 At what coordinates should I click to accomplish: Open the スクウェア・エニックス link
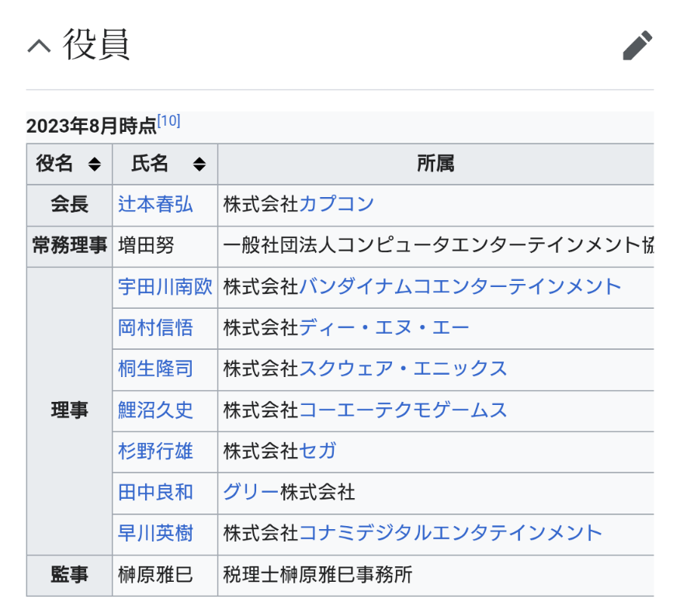click(403, 369)
